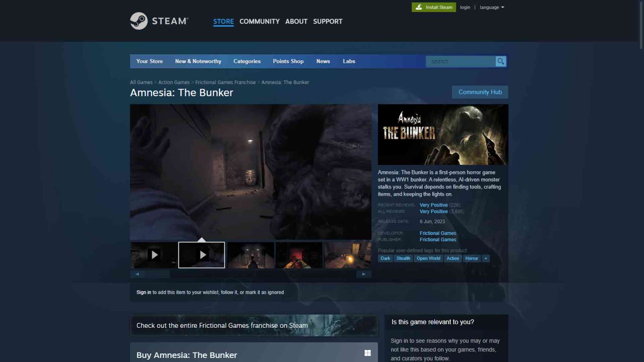This screenshot has height=362, width=644.
Task: Select ABOUT in top navigation
Action: pos(296,21)
